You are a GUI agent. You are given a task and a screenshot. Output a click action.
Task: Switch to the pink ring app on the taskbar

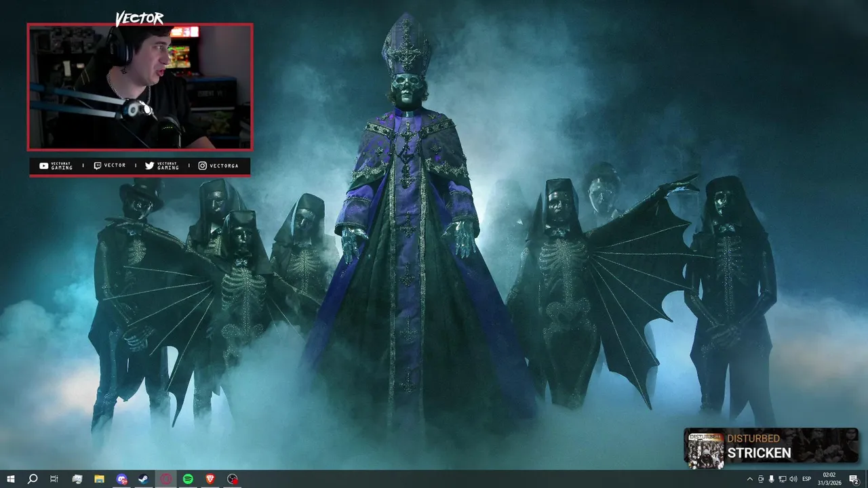tap(166, 479)
